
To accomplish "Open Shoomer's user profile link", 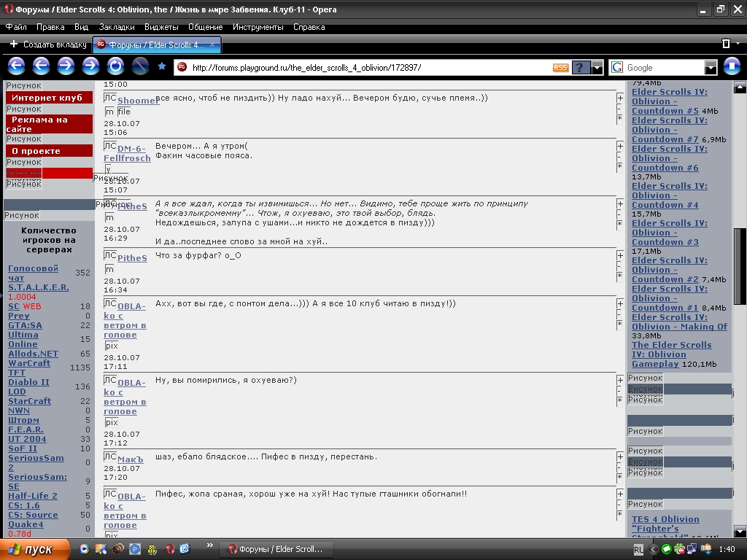I will 138,101.
